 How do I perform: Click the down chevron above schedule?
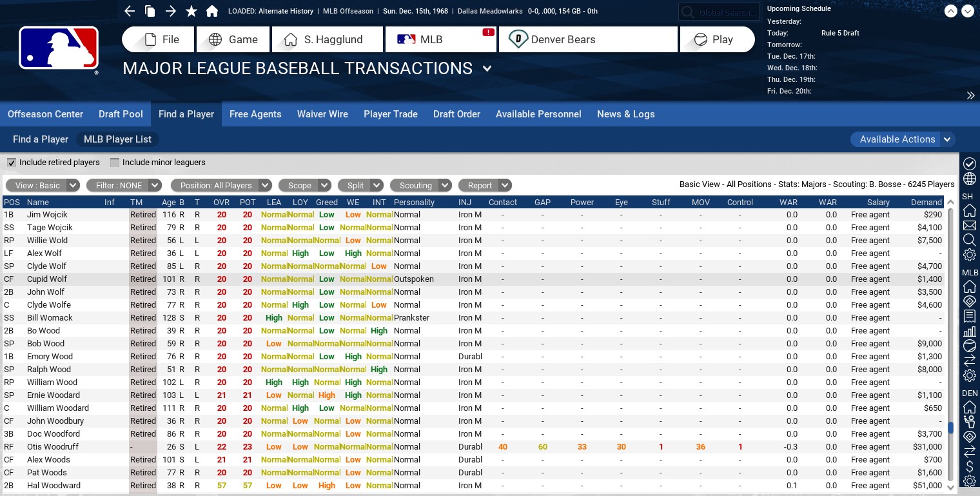pos(968,11)
